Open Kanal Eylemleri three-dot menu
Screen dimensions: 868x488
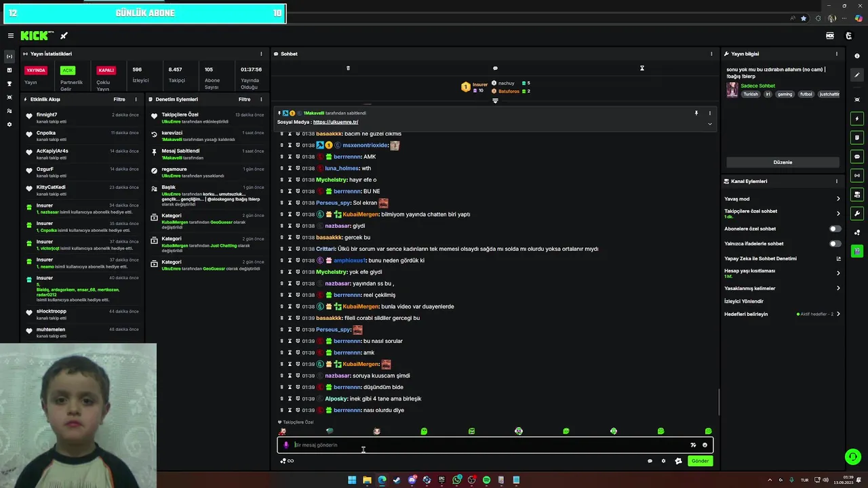[x=836, y=181]
